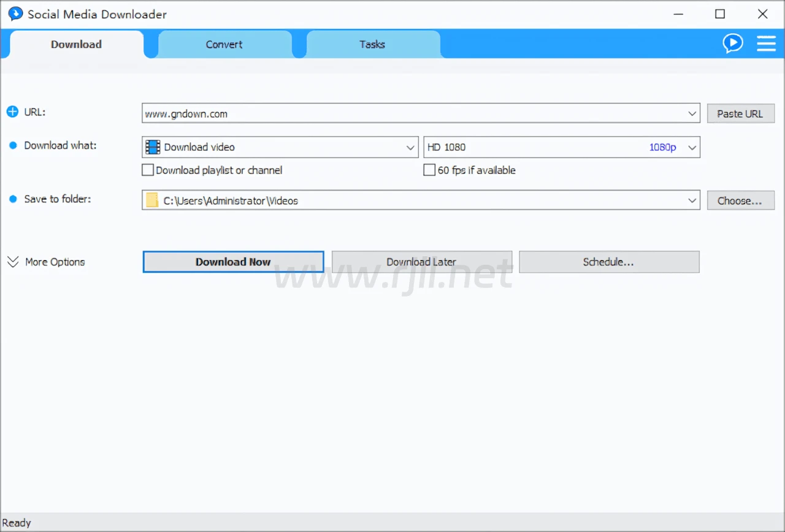Enable Download playlist or channel checkbox

pyautogui.click(x=148, y=170)
